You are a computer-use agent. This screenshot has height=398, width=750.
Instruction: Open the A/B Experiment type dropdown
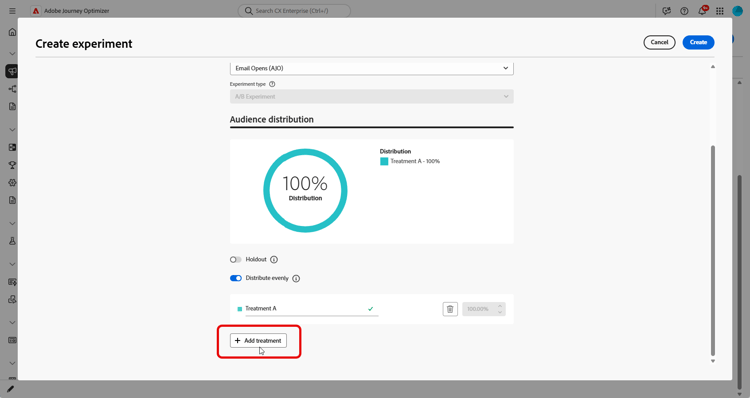(372, 97)
